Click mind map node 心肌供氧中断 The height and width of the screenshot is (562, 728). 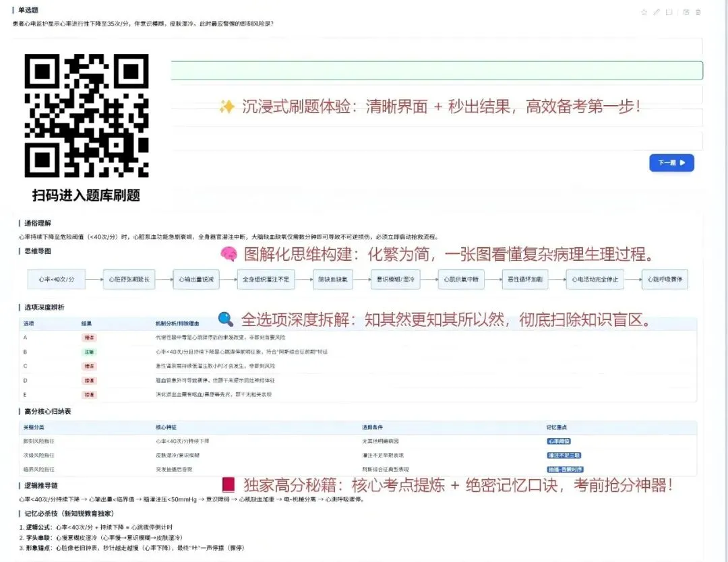tap(461, 280)
